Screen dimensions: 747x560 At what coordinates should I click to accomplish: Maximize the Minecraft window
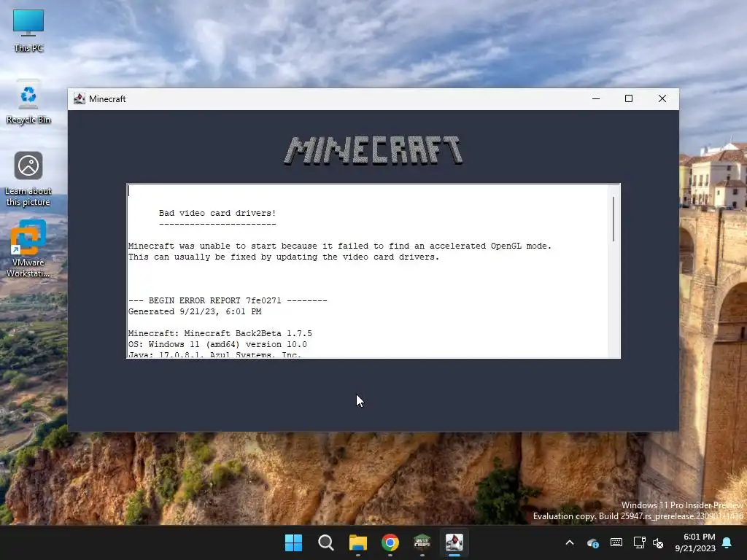(629, 98)
